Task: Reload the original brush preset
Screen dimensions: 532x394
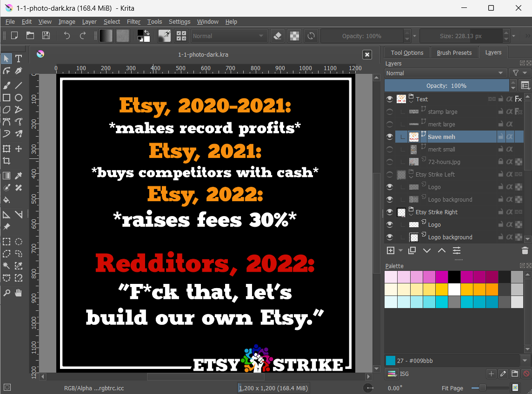Action: click(311, 36)
